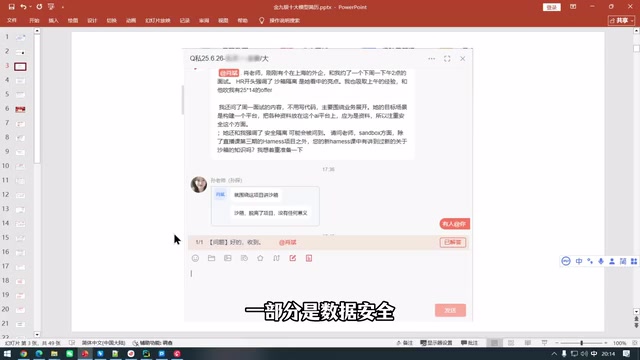Click the star favorite icon in chat toolbar
640x360 pixels.
260,258
